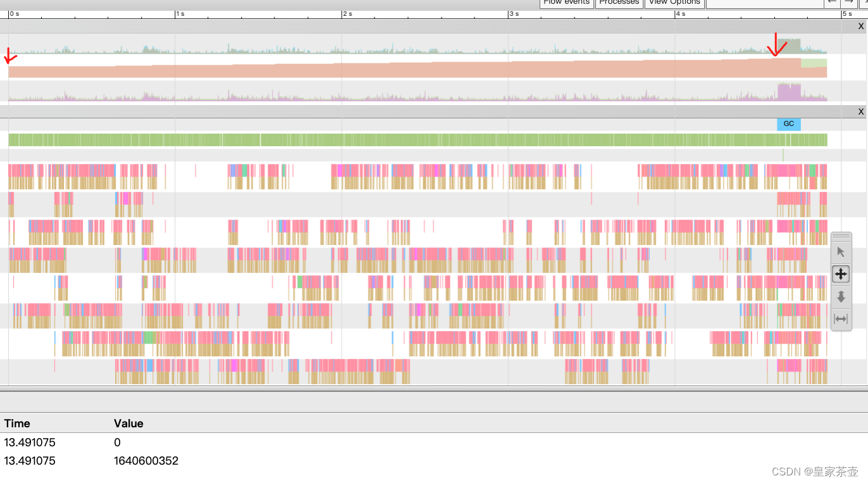Click Time 13.491075 in the first row
Screen dimensions: 868x483
click(30, 442)
